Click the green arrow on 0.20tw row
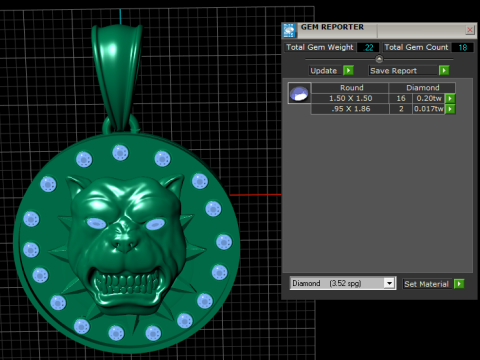Image resolution: width=480 pixels, height=360 pixels. 450,98
